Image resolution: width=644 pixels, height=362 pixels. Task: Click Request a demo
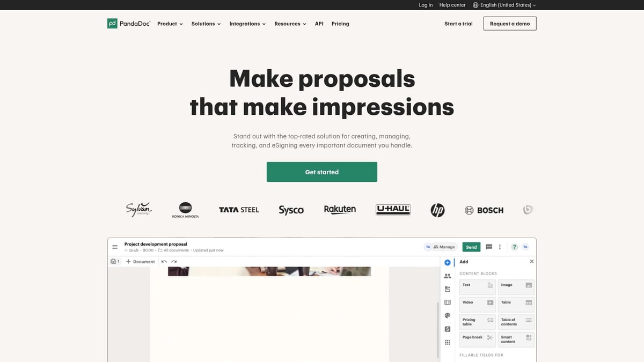(509, 23)
